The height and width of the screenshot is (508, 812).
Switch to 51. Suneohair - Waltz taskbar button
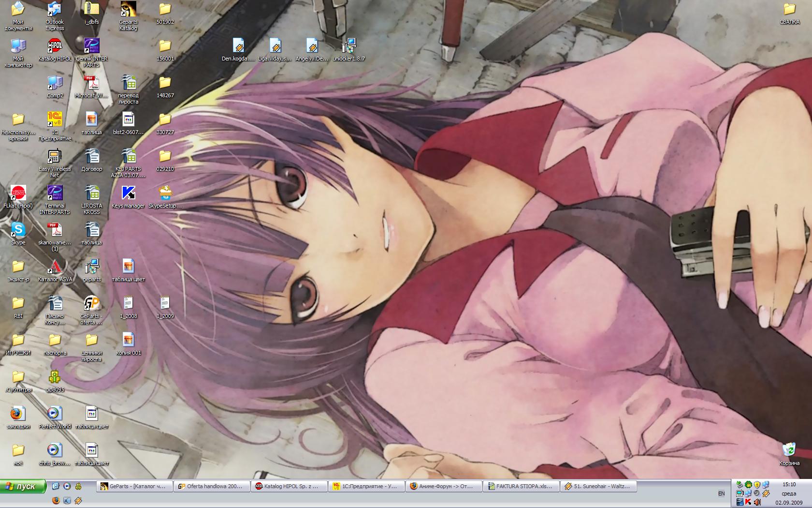pos(598,486)
